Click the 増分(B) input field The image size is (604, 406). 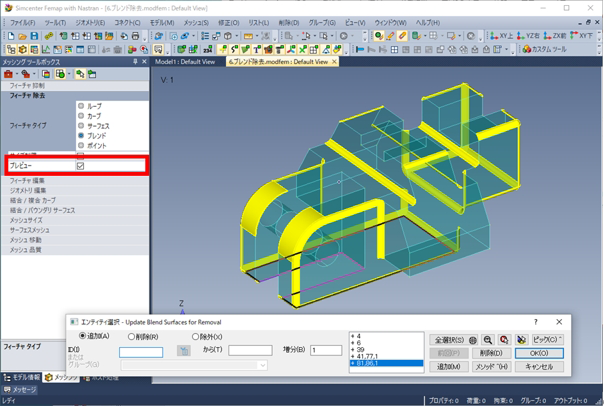click(326, 350)
